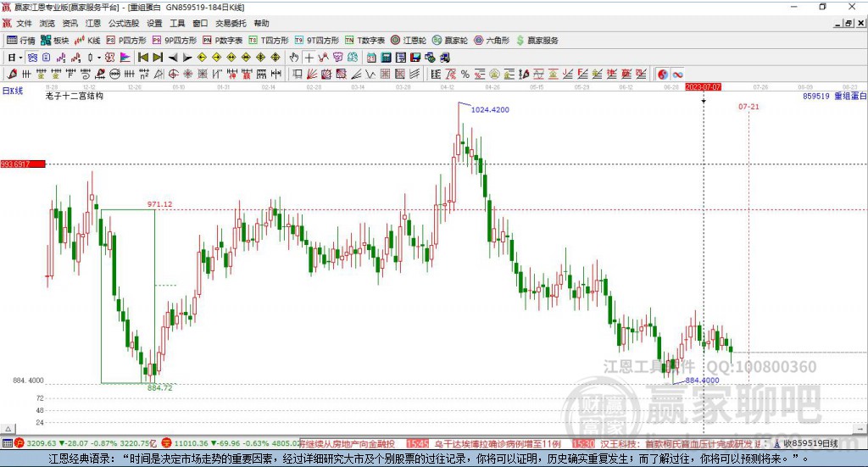Select the percent sign drawing tool
The height and width of the screenshot is (467, 868).
point(465,74)
